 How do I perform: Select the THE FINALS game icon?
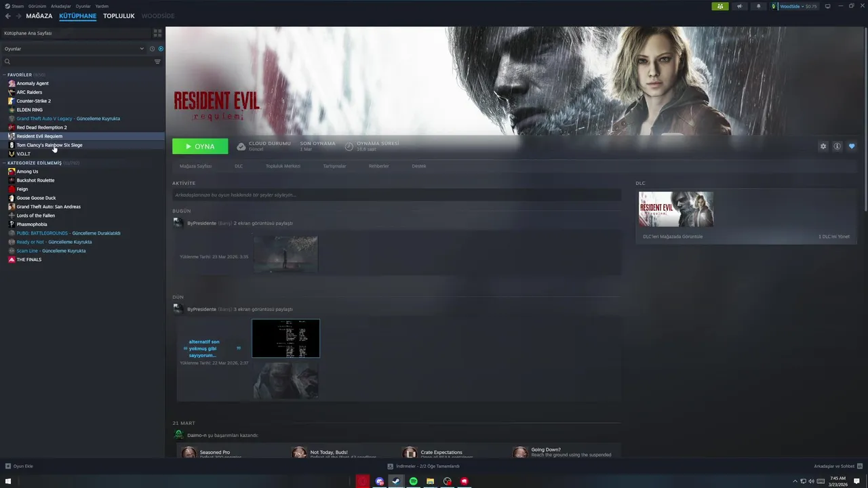click(x=12, y=260)
